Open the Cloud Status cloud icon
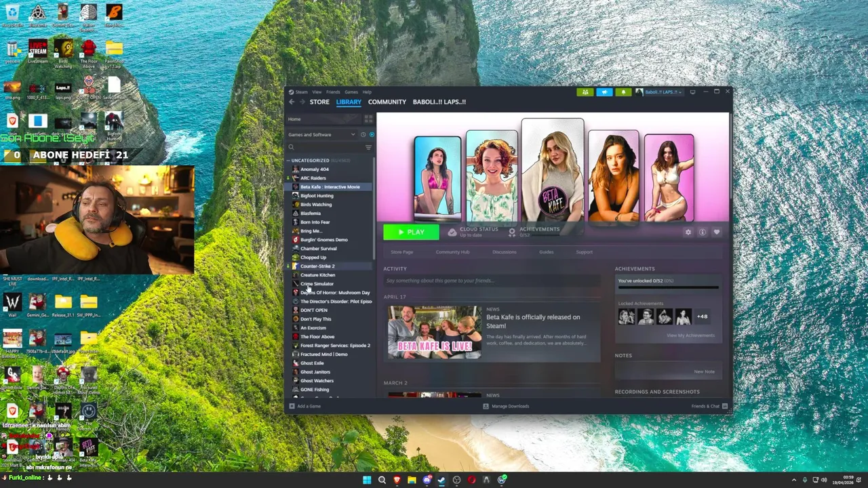 click(452, 232)
